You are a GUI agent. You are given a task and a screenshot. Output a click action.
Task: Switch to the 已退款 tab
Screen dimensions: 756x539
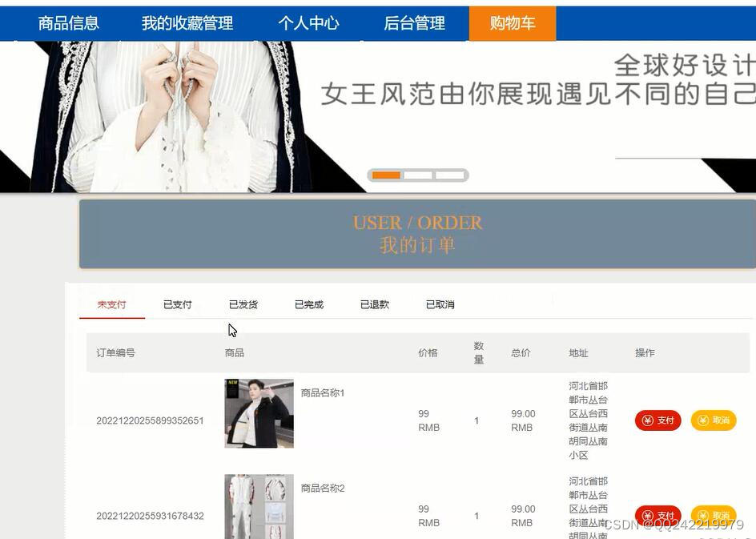coord(374,304)
